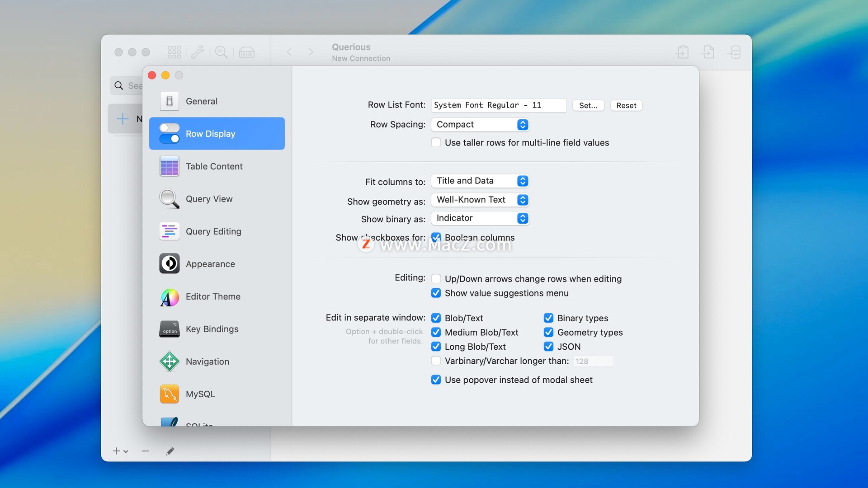Enable Varbinary/Varchar longer than checkbox
Viewport: 868px width, 488px height.
[436, 361]
